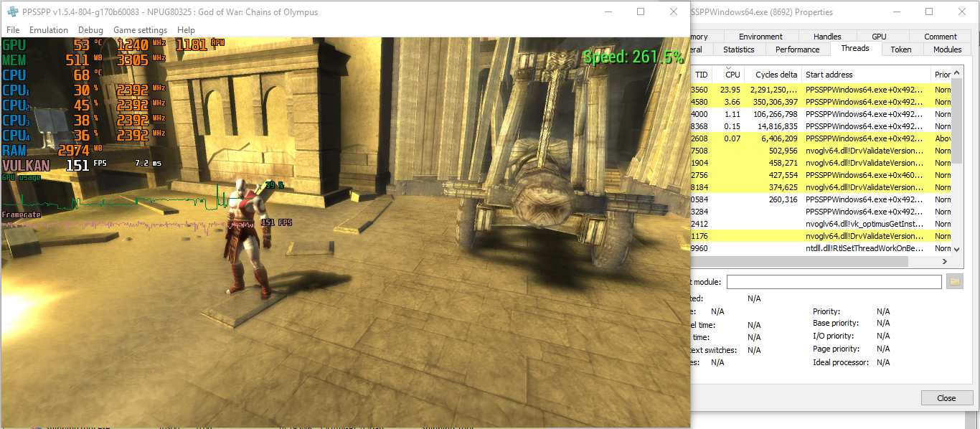Sort threads by Start address column header

tap(866, 75)
